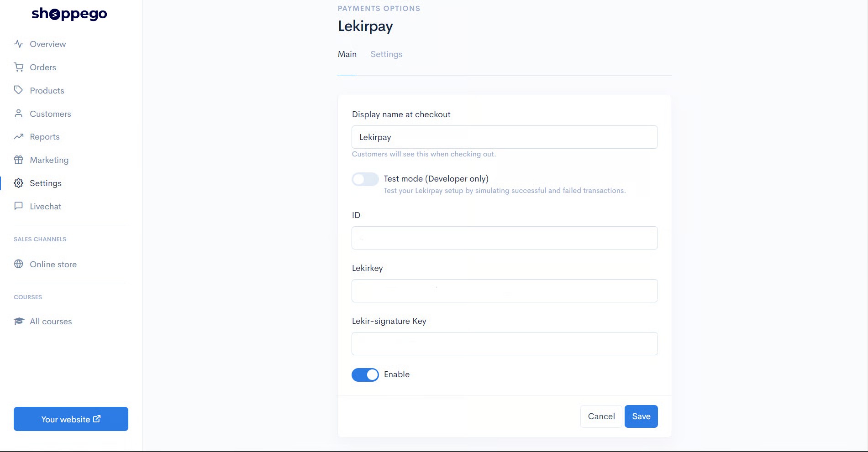
Task: Click the Customers person icon
Action: pyautogui.click(x=18, y=114)
